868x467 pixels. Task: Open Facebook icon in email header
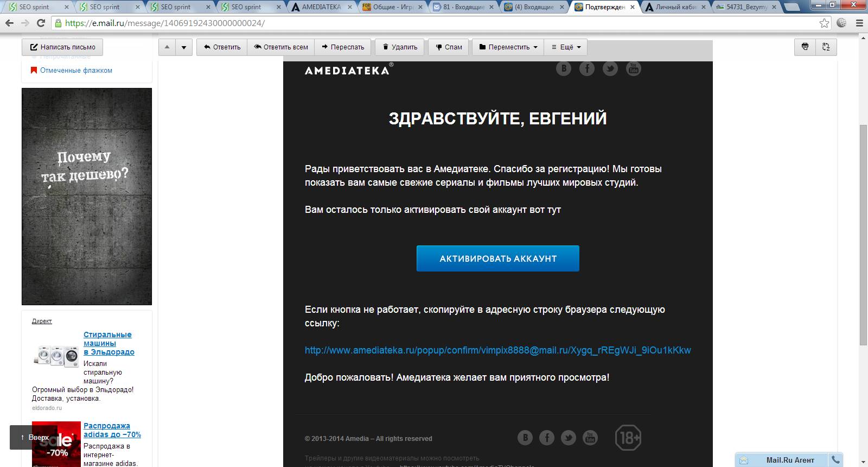[587, 68]
